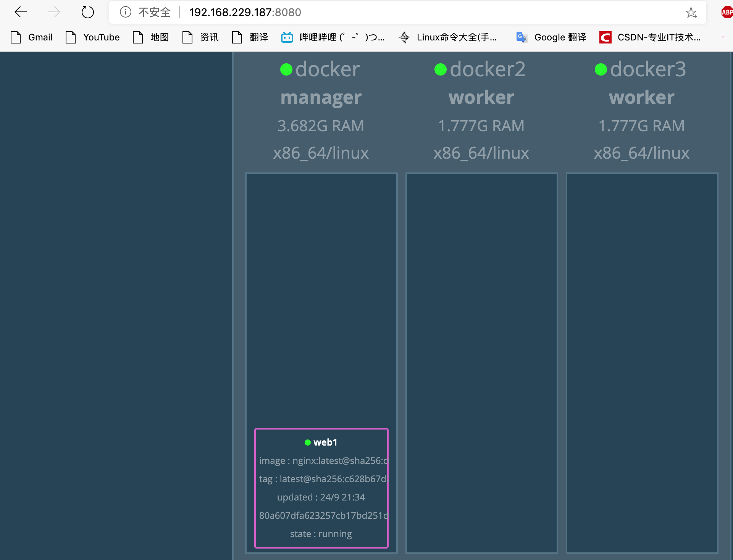Image resolution: width=733 pixels, height=560 pixels.
Task: Click the manager role label
Action: pos(321,97)
